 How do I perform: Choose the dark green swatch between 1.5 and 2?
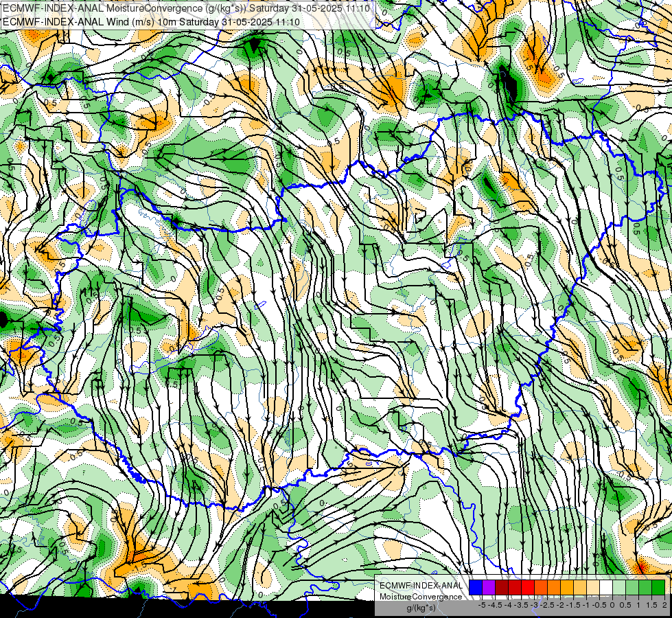pyautogui.click(x=658, y=588)
